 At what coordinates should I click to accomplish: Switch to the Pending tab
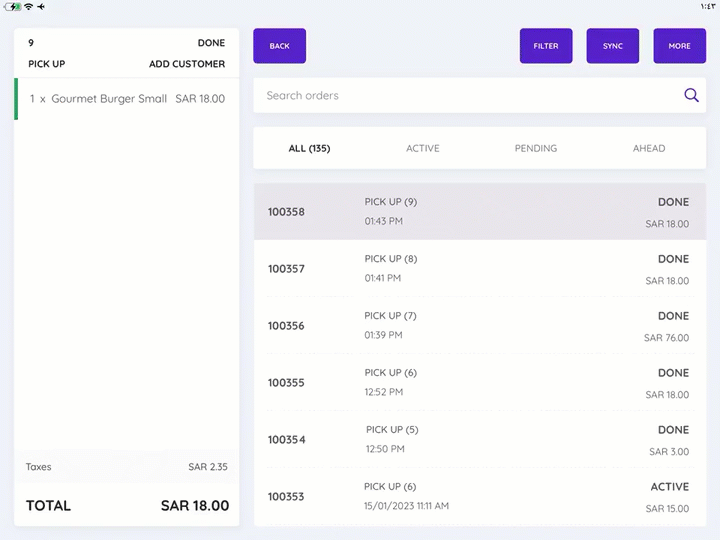(x=536, y=148)
